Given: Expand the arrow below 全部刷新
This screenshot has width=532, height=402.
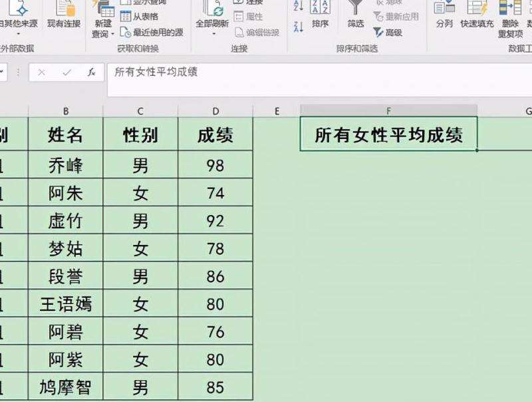Looking at the screenshot, I should (x=213, y=34).
